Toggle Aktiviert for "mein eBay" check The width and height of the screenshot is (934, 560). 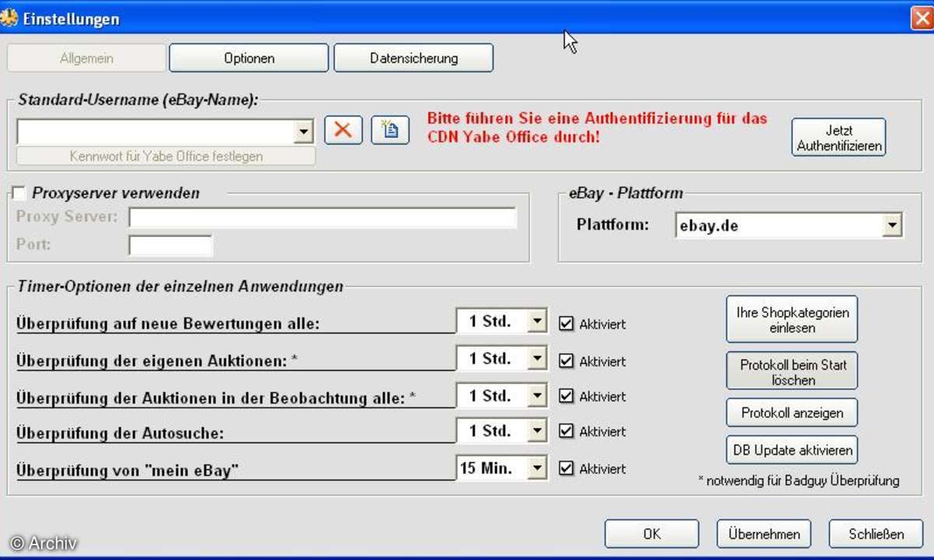[566, 468]
